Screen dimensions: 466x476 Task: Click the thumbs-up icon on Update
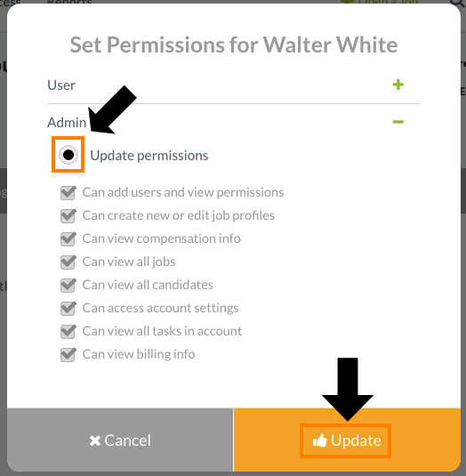pyautogui.click(x=320, y=440)
